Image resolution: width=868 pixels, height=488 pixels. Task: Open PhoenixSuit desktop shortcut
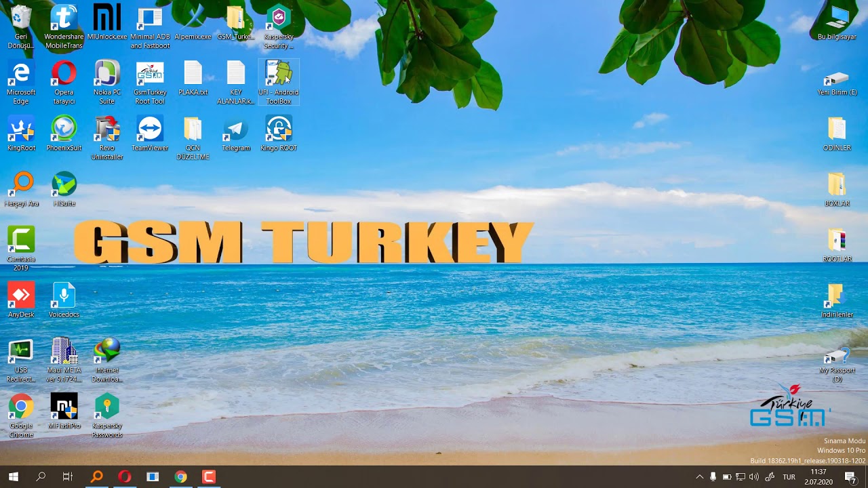[x=64, y=134]
